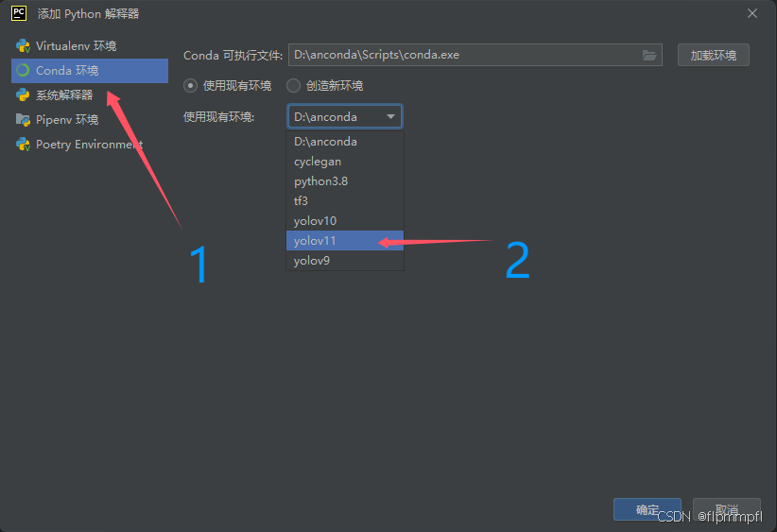Browse for the Conda executable with folder icon
Image resolution: width=777 pixels, height=532 pixels.
649,55
